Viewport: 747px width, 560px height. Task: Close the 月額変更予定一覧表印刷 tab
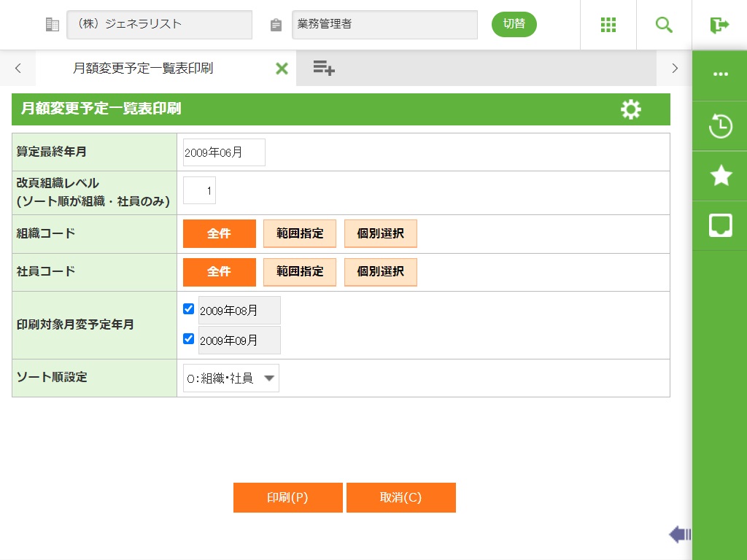tap(282, 69)
